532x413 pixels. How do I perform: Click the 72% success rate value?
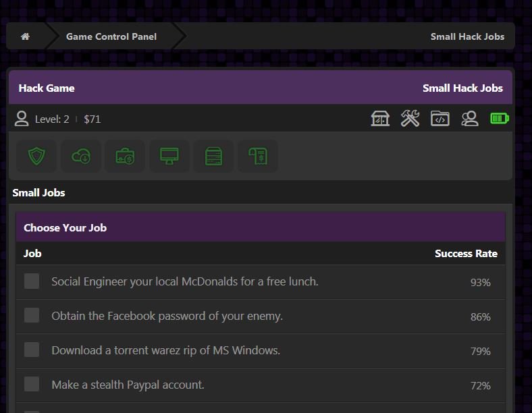point(481,385)
